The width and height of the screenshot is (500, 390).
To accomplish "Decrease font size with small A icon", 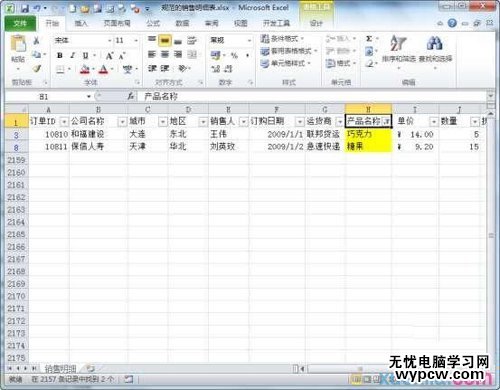I will pos(122,56).
